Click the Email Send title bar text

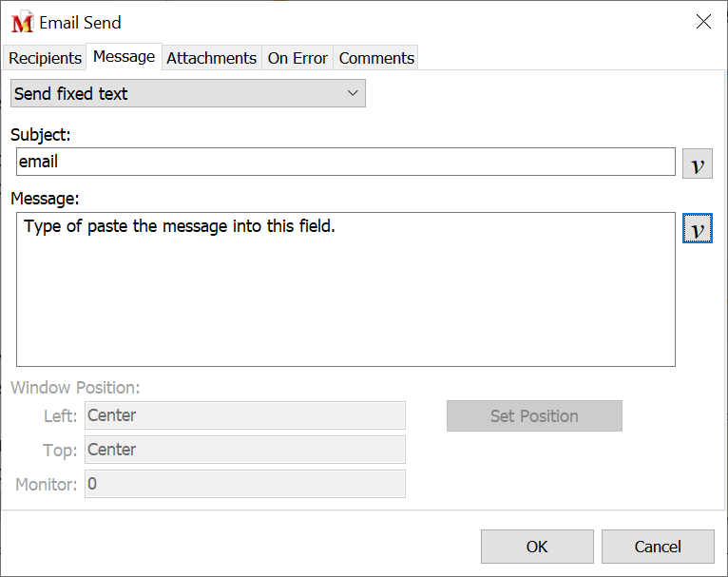click(80, 23)
